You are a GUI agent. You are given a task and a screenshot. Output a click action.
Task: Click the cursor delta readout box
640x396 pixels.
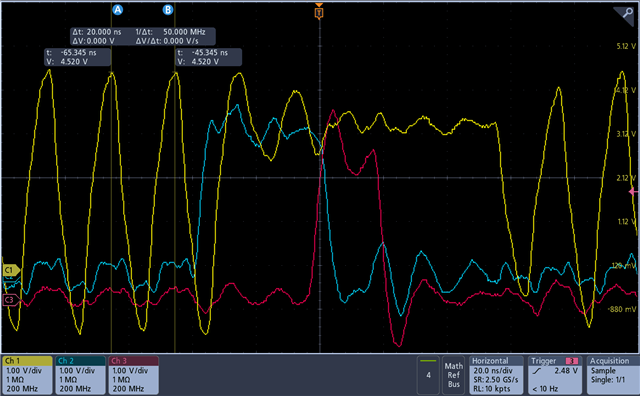coord(143,36)
